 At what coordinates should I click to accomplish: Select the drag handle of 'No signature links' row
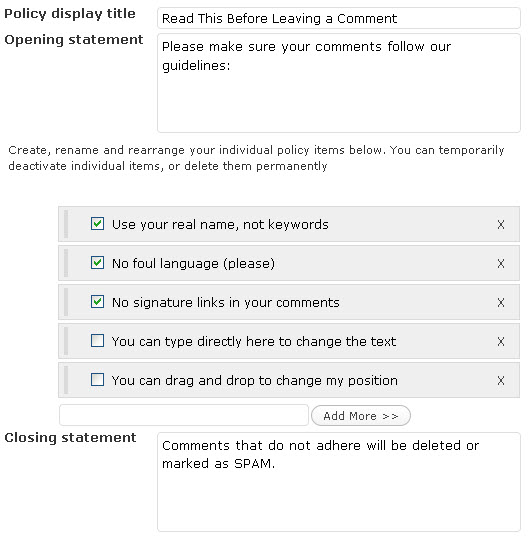click(66, 302)
